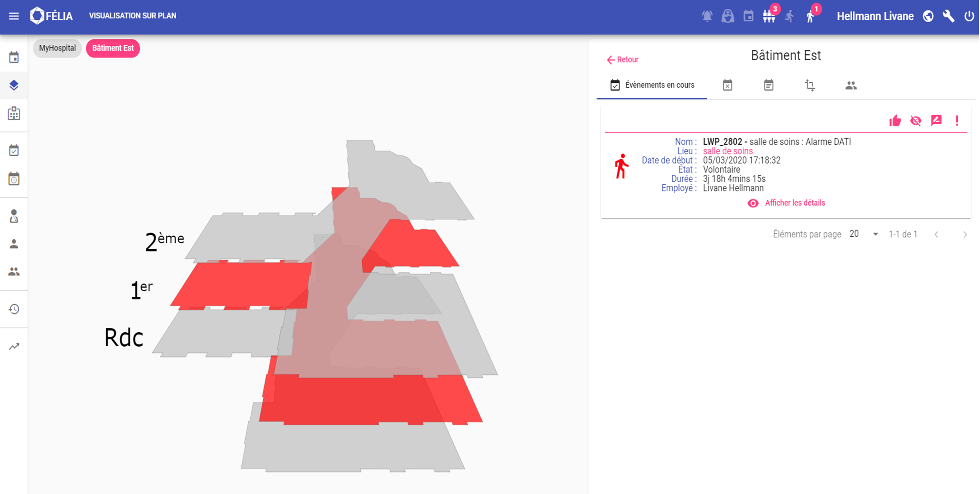Screen dimensions: 980x494
Task: Toggle the crossed-eye hide event icon
Action: pos(915,121)
